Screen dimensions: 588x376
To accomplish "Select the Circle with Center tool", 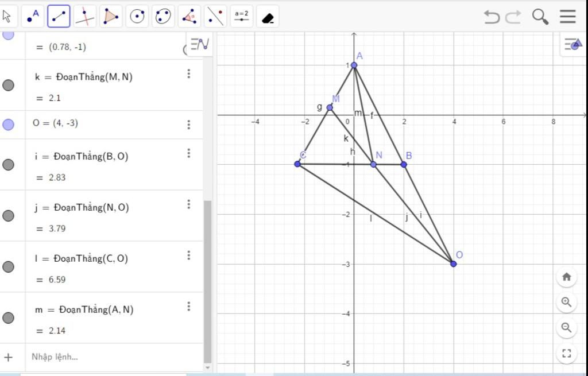I will click(137, 17).
